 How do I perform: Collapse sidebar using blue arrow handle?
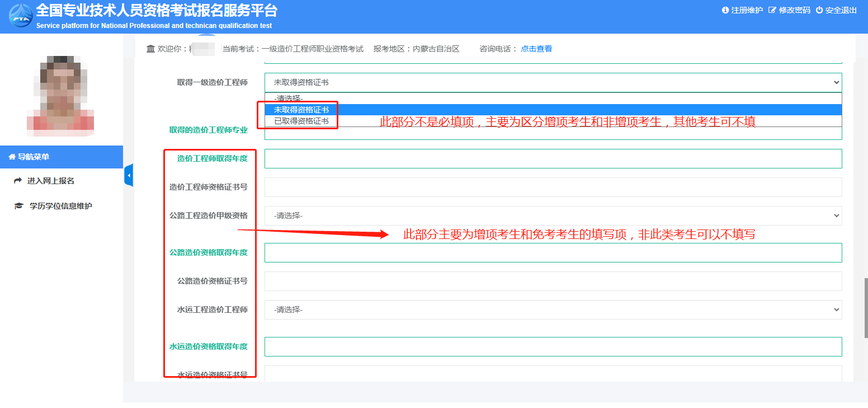click(x=129, y=176)
